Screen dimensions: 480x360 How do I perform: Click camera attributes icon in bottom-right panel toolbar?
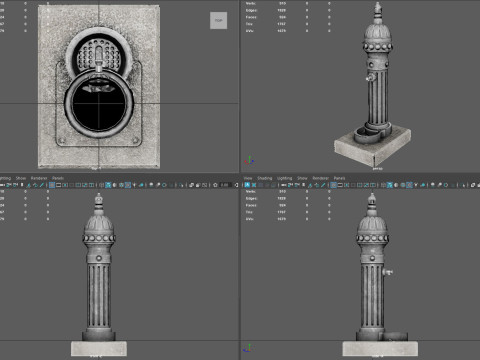(x=297, y=185)
